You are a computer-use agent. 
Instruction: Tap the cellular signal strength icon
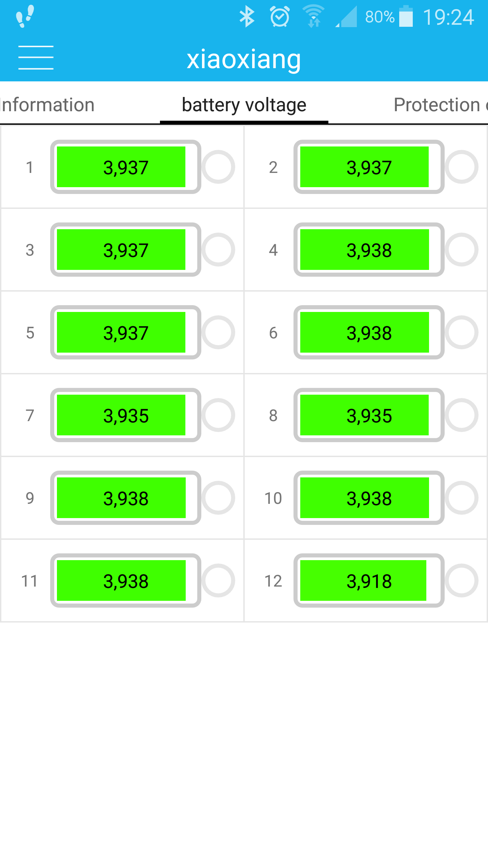pos(346,17)
